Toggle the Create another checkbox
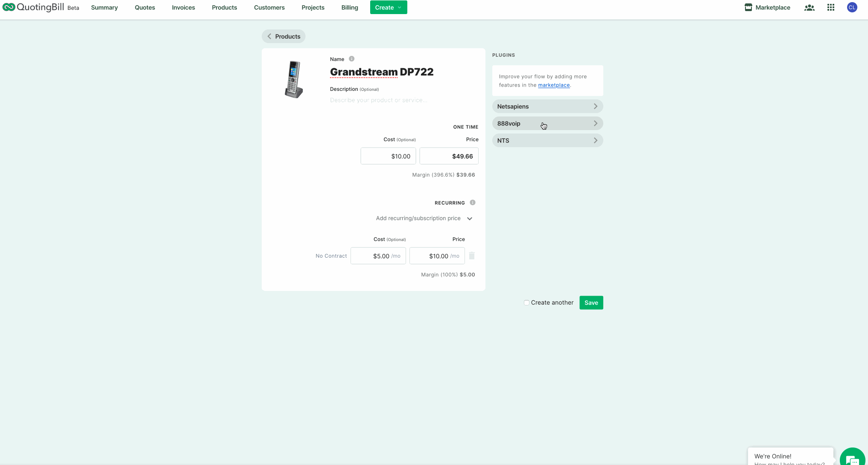The height and width of the screenshot is (465, 868). tap(526, 303)
